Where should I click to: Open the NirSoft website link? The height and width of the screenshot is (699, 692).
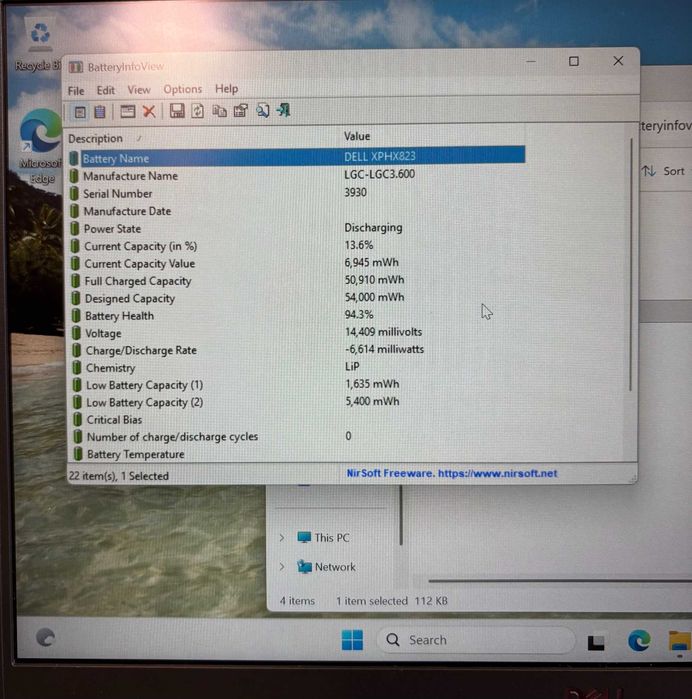coord(452,473)
